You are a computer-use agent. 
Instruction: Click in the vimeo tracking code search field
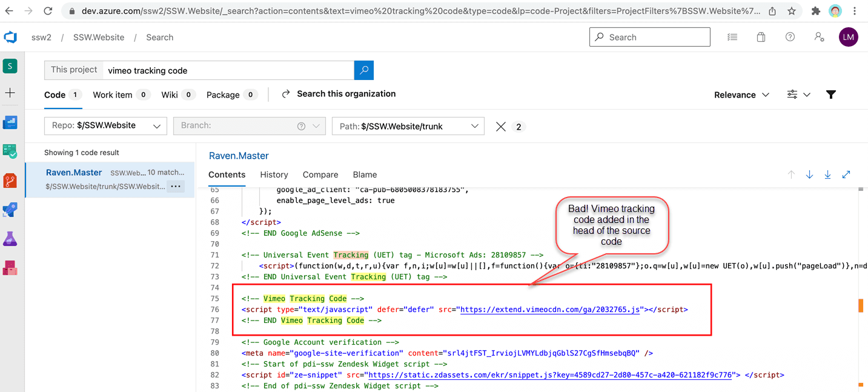coord(228,70)
